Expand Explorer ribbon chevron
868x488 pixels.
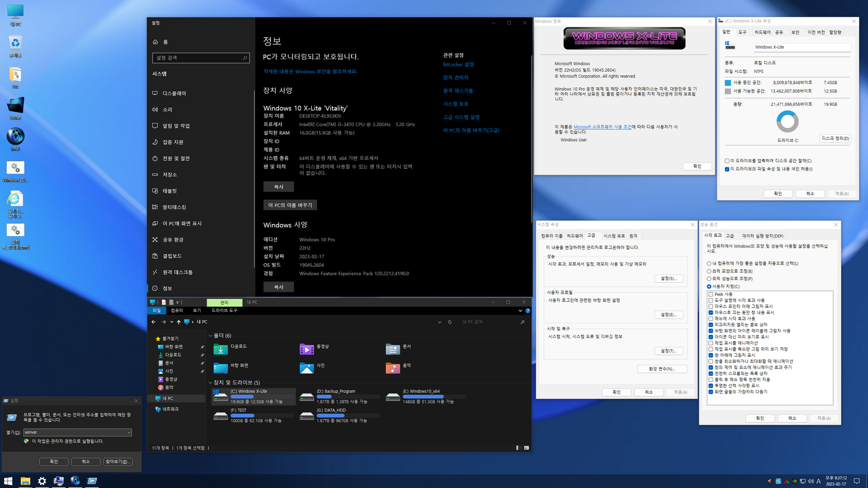pyautogui.click(x=520, y=311)
